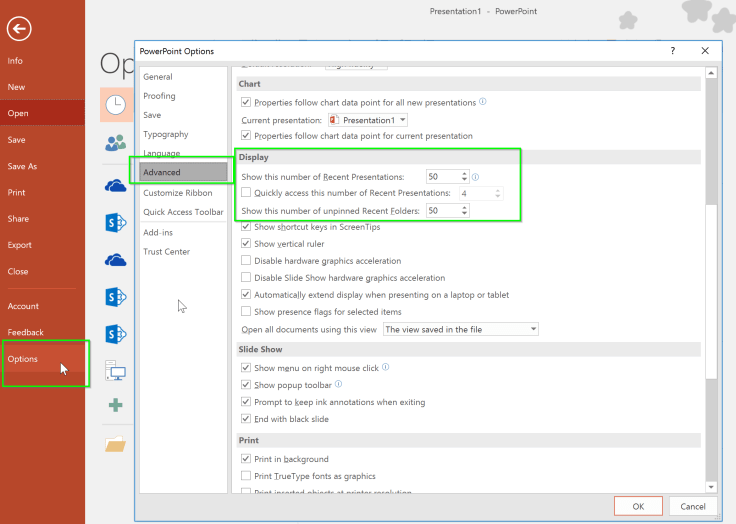Click the Recent Presentations number field
The width and height of the screenshot is (736, 524).
click(x=441, y=177)
